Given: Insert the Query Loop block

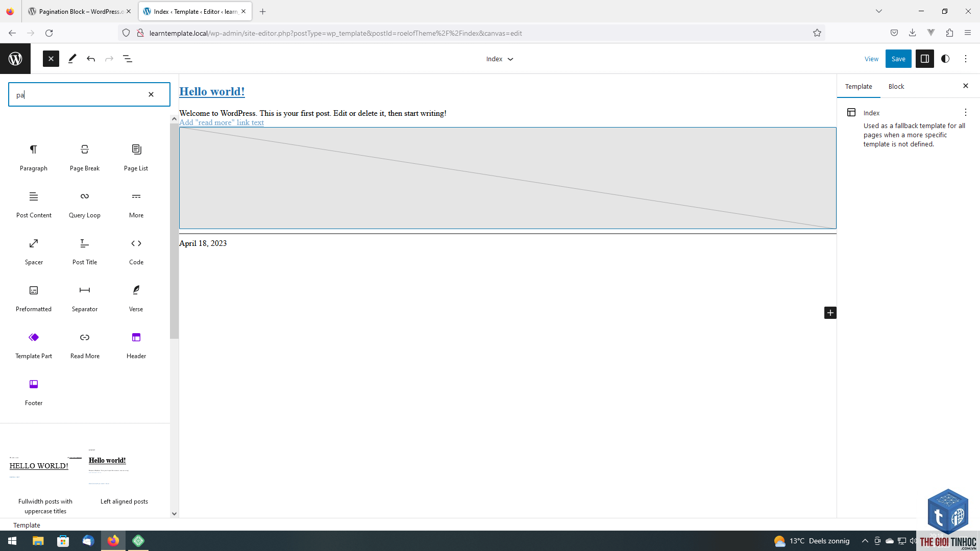Looking at the screenshot, I should point(85,204).
